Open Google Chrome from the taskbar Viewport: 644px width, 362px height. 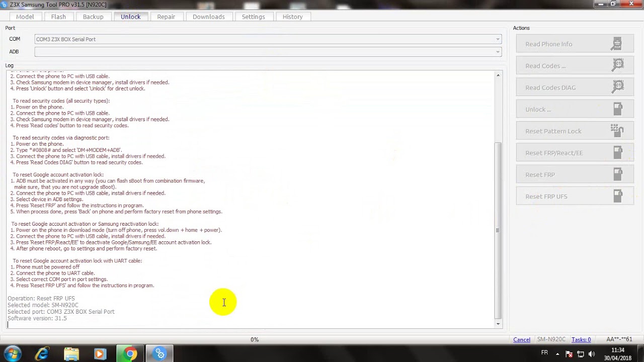click(130, 354)
